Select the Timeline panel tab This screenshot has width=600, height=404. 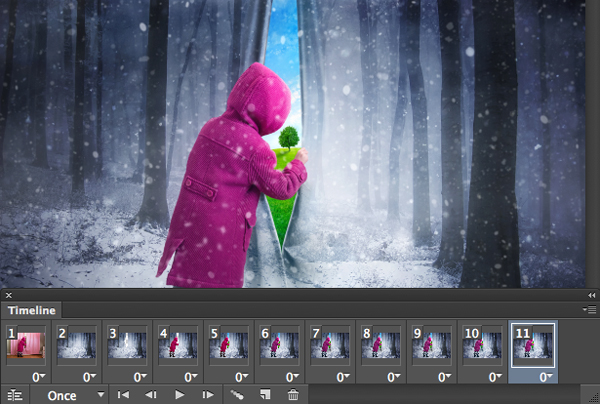pos(33,311)
